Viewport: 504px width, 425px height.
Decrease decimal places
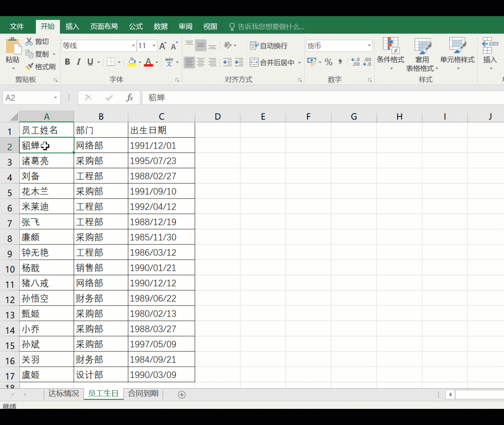point(367,62)
